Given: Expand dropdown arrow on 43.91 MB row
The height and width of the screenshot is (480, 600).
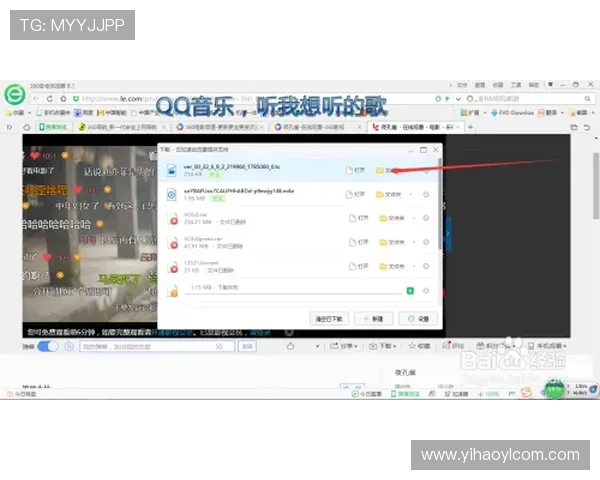Looking at the screenshot, I should coord(414,242).
